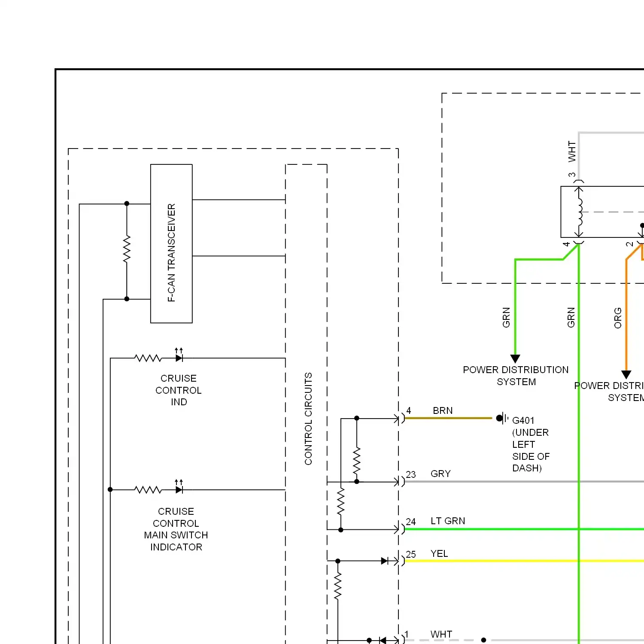Click the connector pin 23 number

click(x=411, y=474)
